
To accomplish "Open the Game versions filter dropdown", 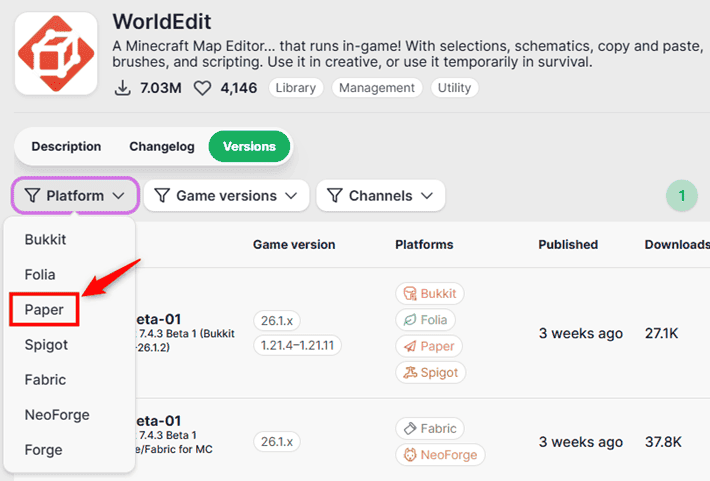I will 226,196.
